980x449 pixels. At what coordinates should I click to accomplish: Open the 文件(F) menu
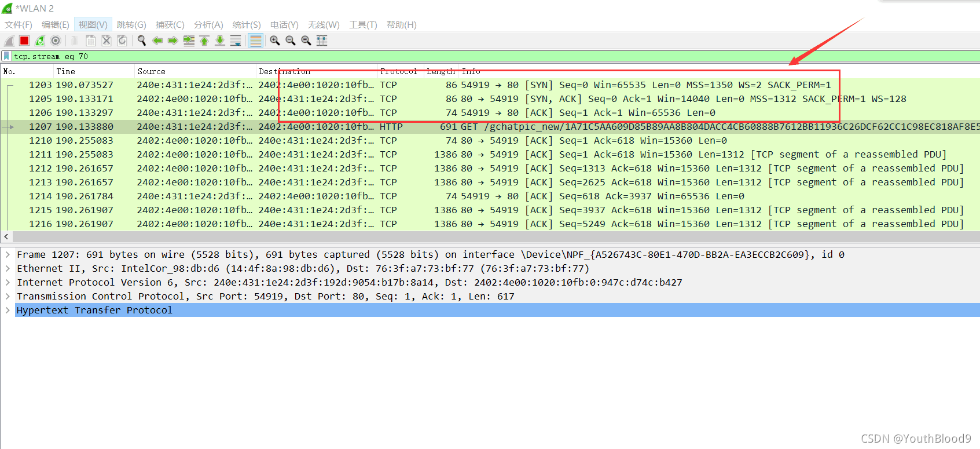tap(19, 24)
